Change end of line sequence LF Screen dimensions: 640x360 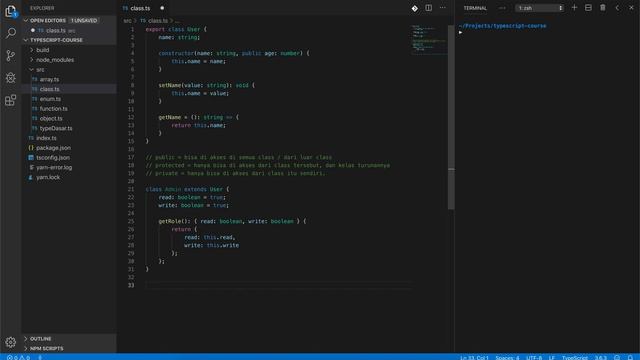click(552, 357)
